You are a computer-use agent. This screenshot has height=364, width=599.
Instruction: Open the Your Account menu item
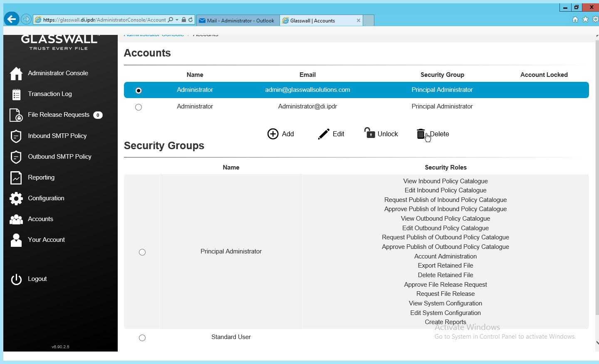46,240
